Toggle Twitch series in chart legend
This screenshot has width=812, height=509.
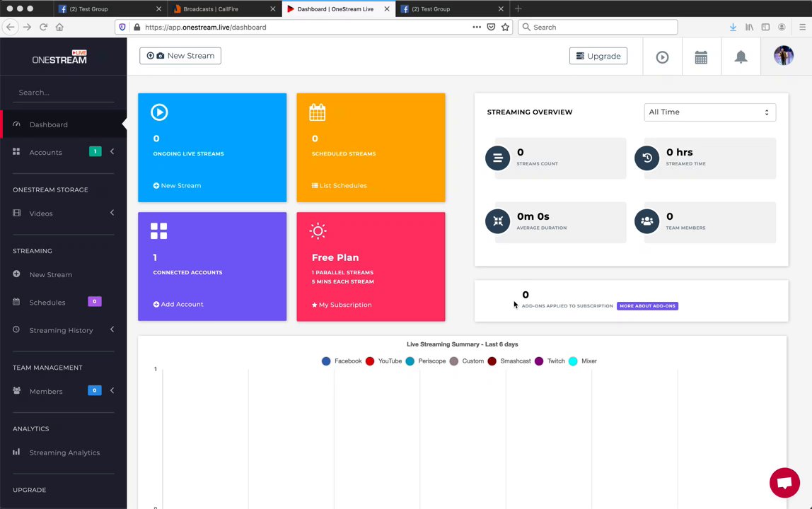coord(550,361)
